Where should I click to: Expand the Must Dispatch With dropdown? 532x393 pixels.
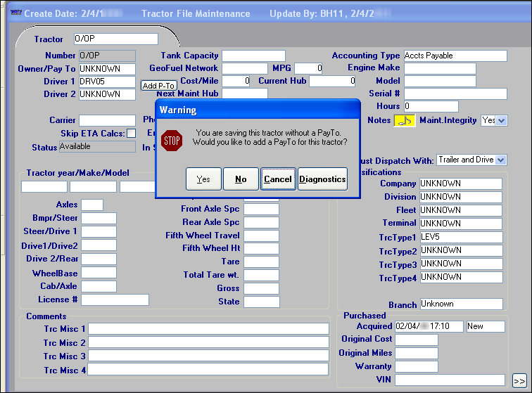(x=500, y=160)
